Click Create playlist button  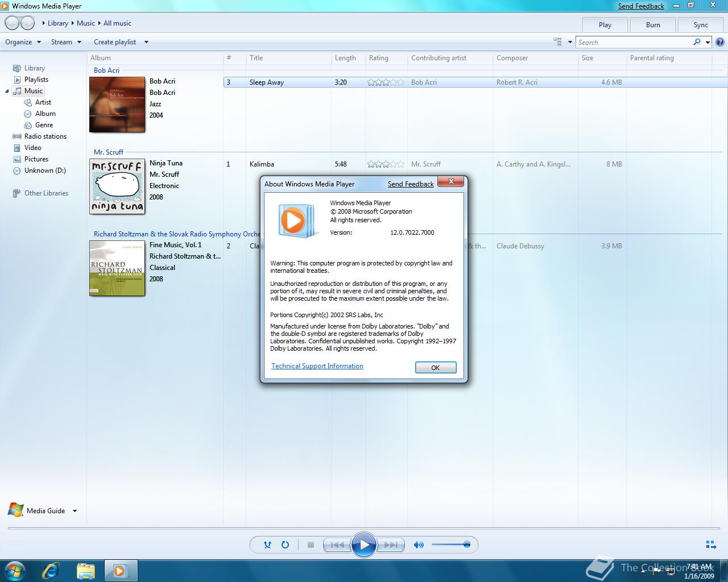[x=115, y=42]
